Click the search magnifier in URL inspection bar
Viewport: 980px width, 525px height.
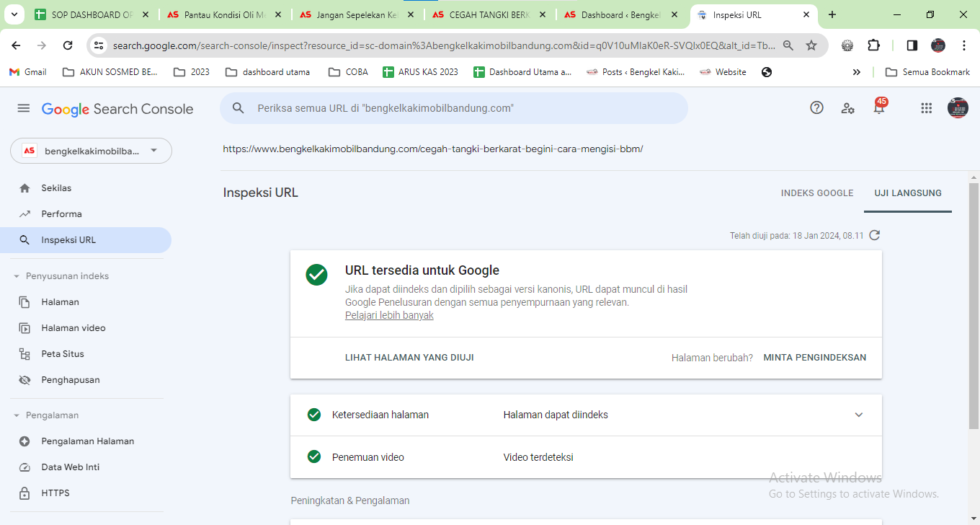(x=239, y=108)
